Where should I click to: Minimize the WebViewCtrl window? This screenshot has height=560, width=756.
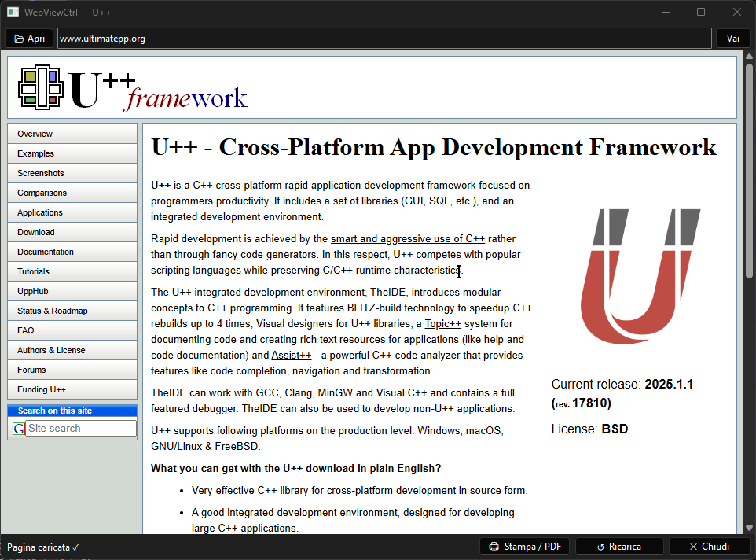(666, 12)
